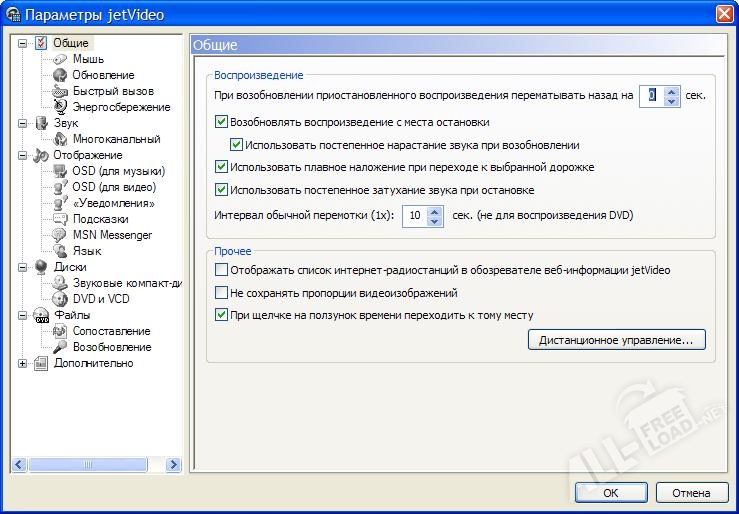This screenshot has height=514, width=739.
Task: Expand the Дополнительно tree node
Action: [23, 364]
